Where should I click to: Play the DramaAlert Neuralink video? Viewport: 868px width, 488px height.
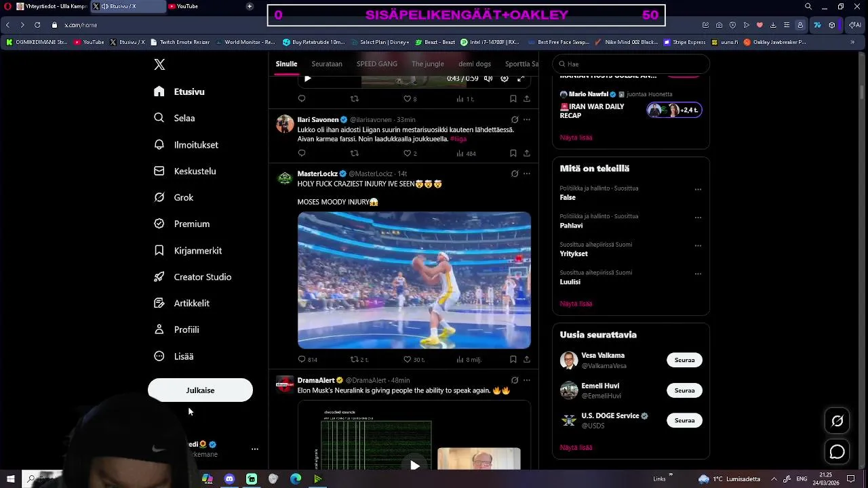click(x=415, y=465)
